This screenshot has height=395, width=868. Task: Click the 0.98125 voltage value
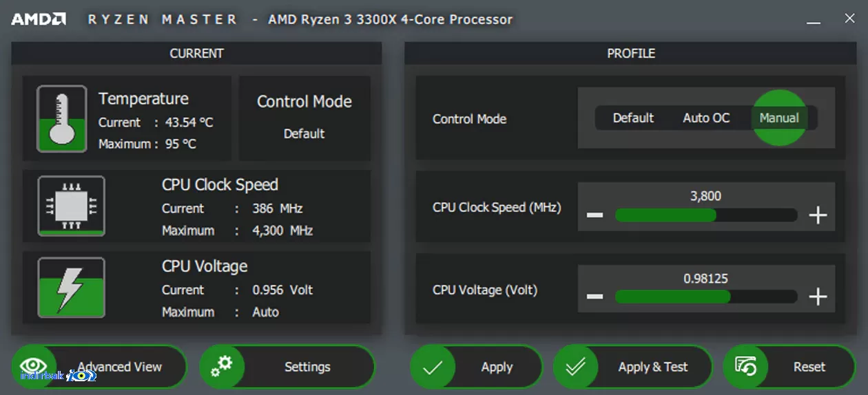click(706, 279)
